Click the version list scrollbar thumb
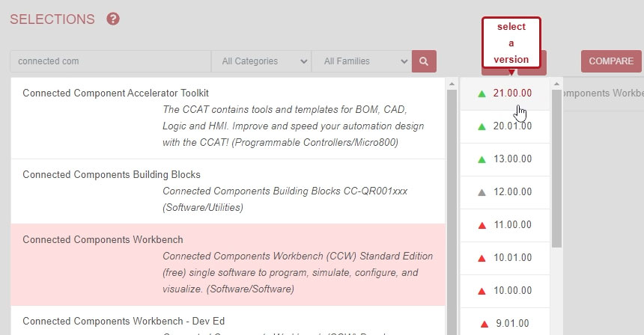This screenshot has height=335, width=644. pyautogui.click(x=556, y=168)
